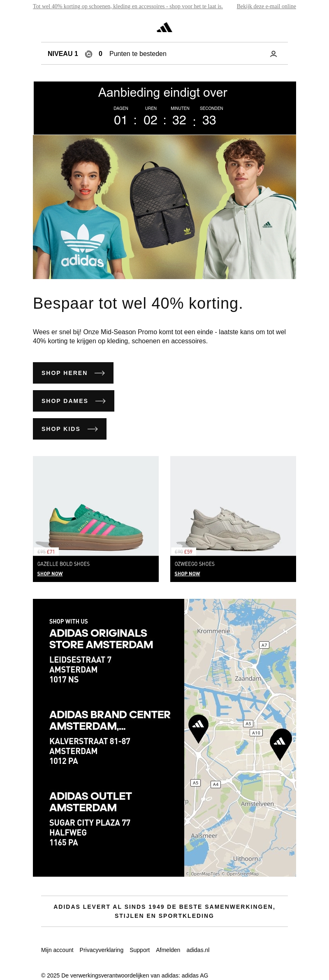The image size is (329, 980).
Task: Open the Mijn account footer link
Action: point(57,950)
